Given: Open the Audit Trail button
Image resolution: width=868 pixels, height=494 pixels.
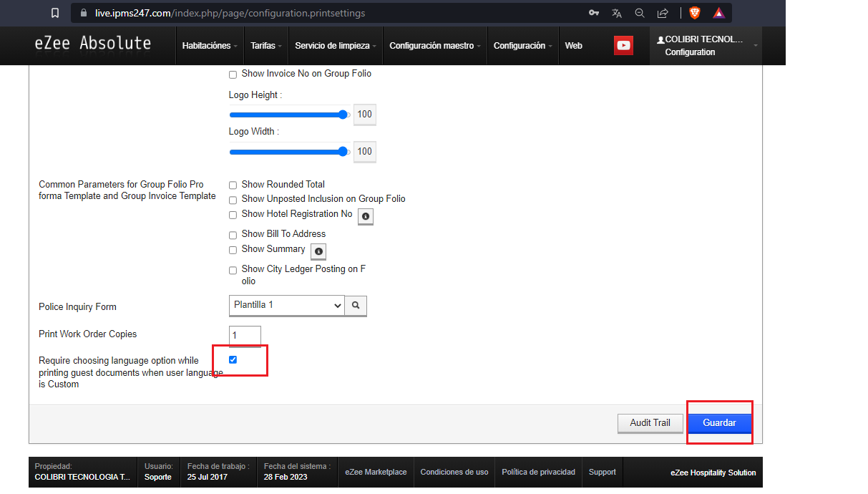Looking at the screenshot, I should point(650,423).
